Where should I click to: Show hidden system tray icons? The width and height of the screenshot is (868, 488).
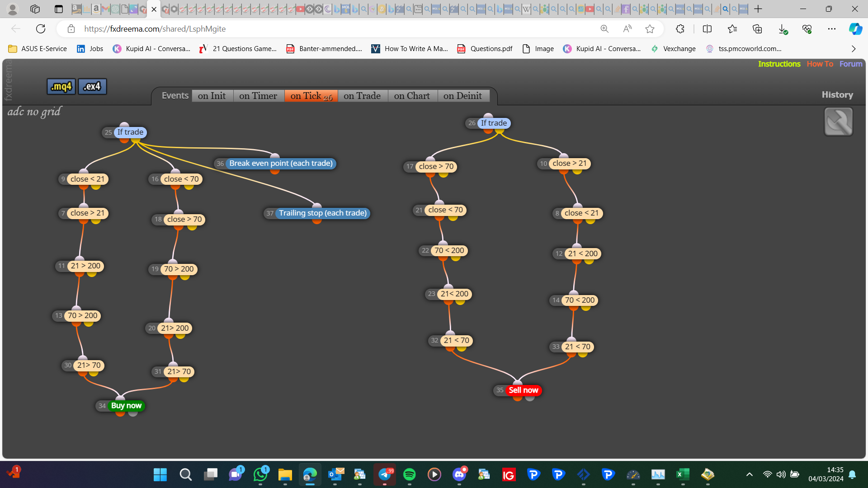point(749,474)
